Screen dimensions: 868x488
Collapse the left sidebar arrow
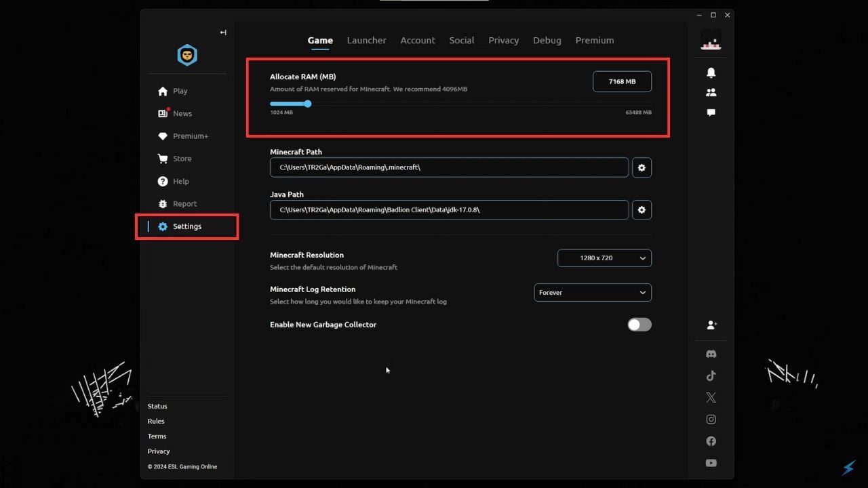[x=223, y=33]
